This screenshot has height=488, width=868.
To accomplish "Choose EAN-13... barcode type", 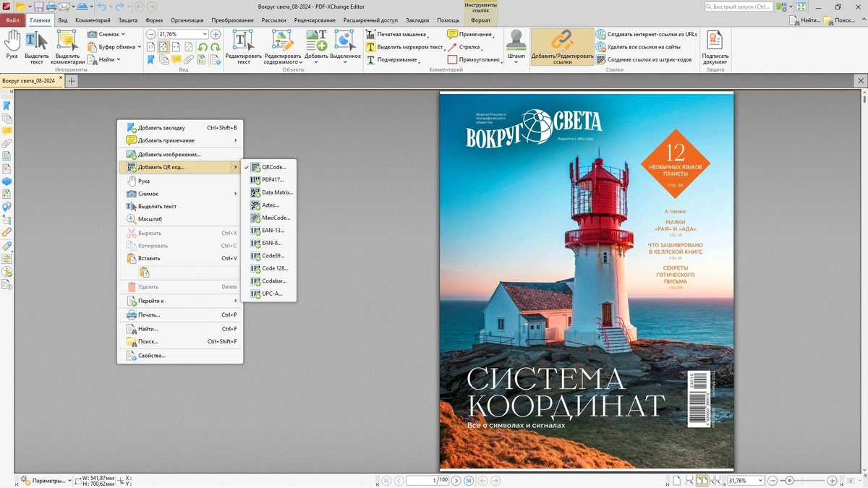I will [268, 231].
